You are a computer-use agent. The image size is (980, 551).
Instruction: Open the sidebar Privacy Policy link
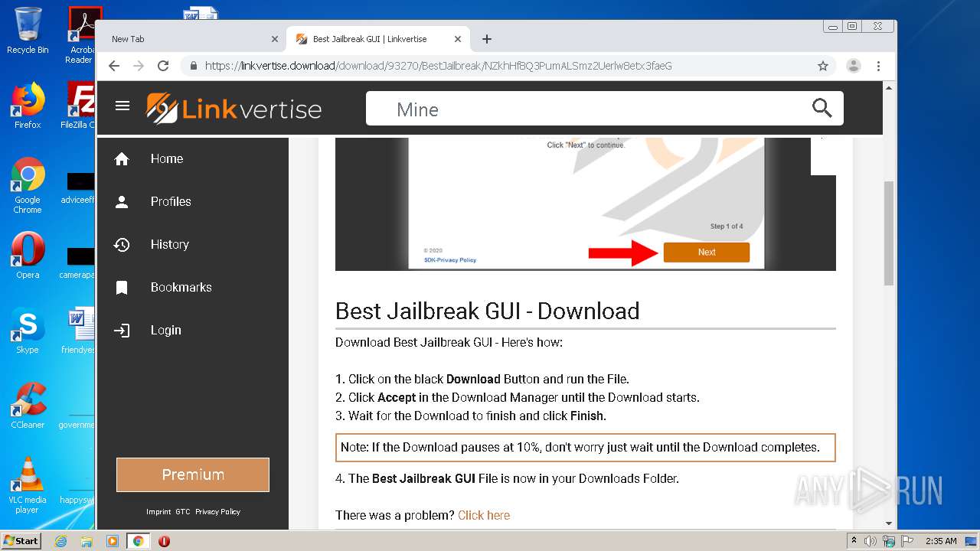click(x=217, y=512)
